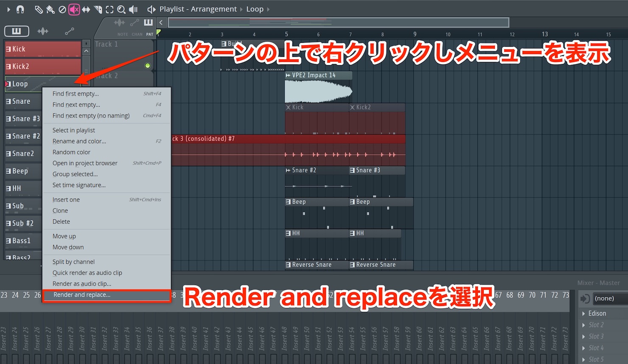Screen dimensions: 628x364
Task: Select the Kick2 pattern
Action: tap(43, 66)
